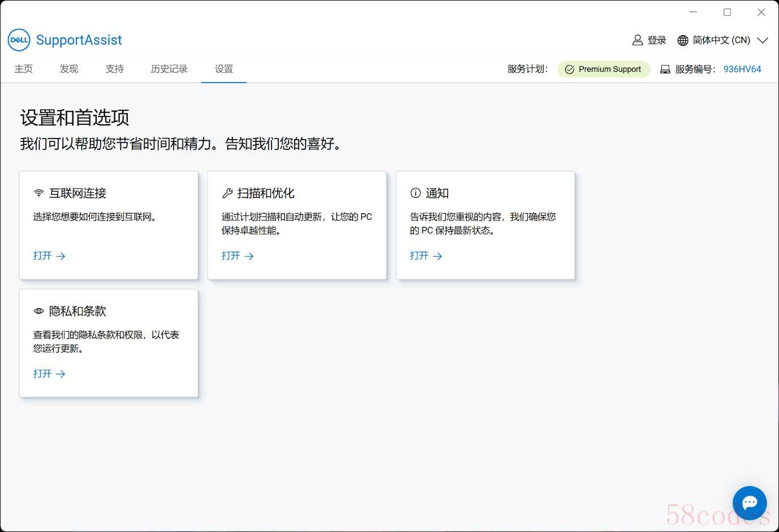Go to the 支持 tab
The height and width of the screenshot is (532, 779).
click(114, 69)
